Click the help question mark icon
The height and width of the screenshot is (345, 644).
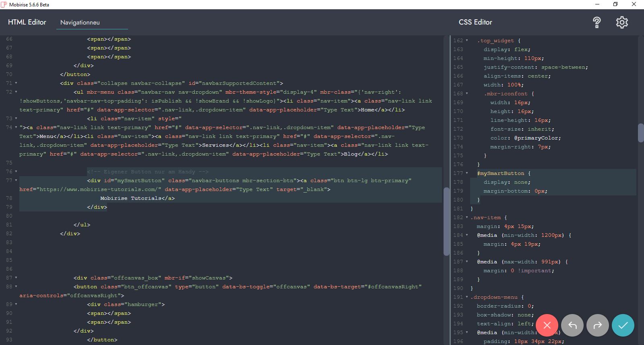[x=597, y=23]
